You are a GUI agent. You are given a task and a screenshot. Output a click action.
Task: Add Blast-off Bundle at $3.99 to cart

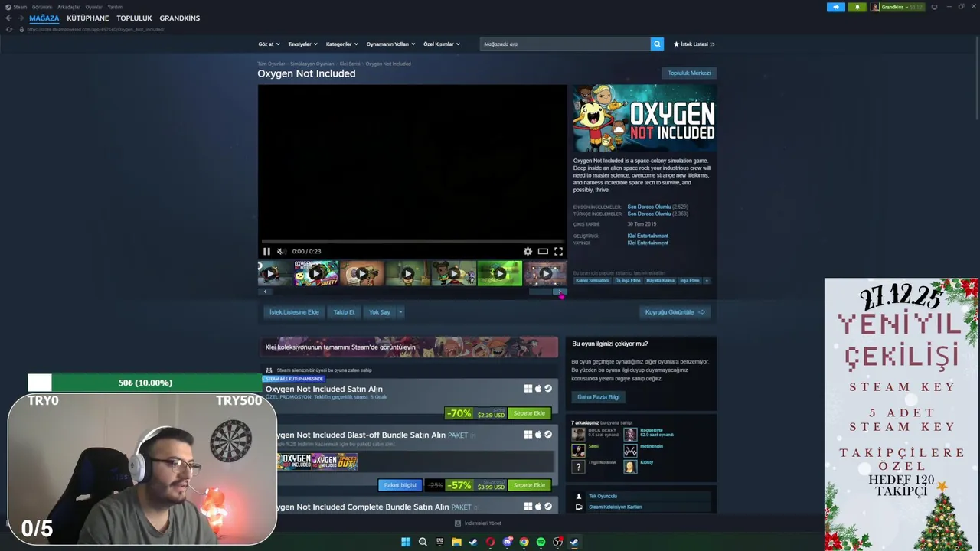[x=529, y=485]
